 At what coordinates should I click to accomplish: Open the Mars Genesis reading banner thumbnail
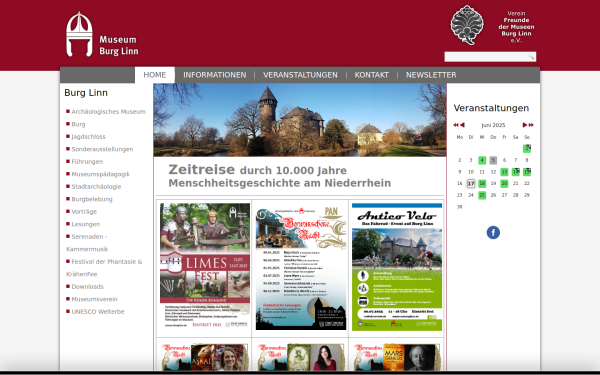(397, 357)
